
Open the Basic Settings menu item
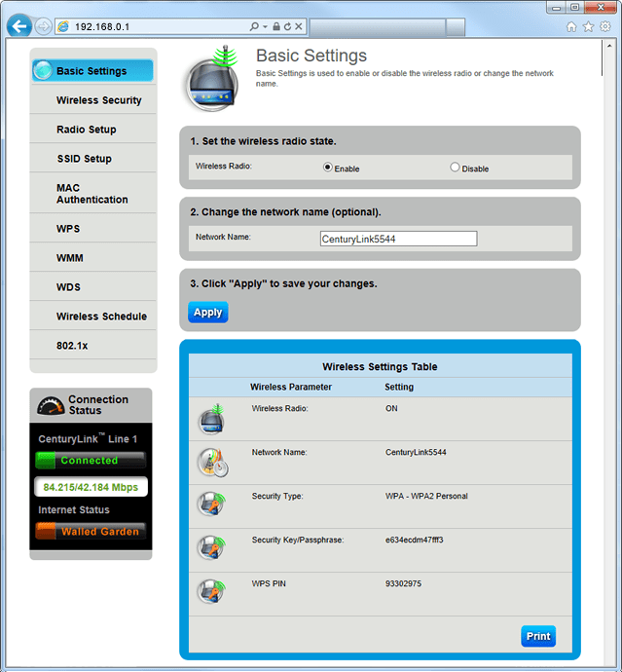[92, 71]
